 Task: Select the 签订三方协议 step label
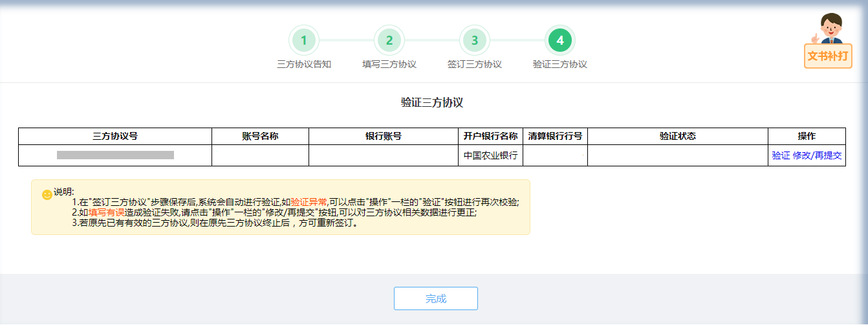pyautogui.click(x=475, y=64)
